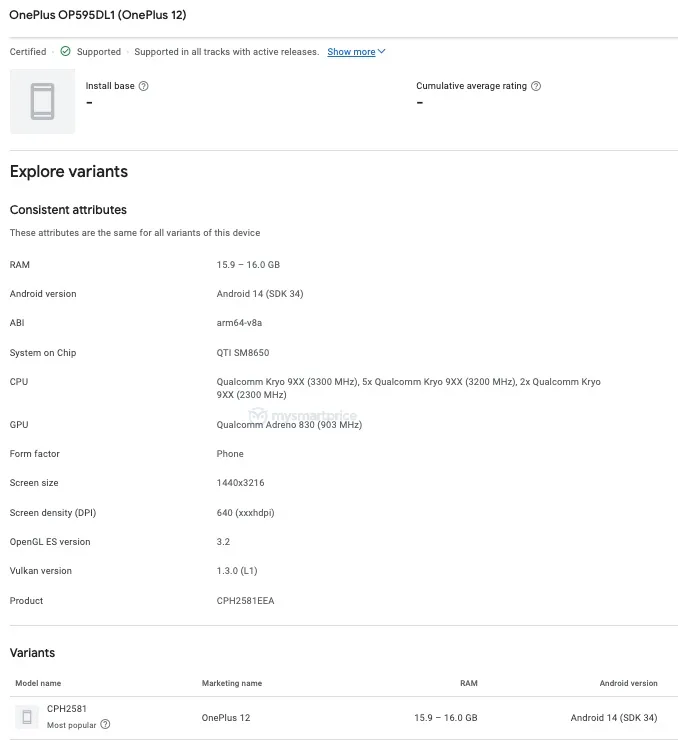Click the RAM column header in Variants
The width and height of the screenshot is (678, 745).
(468, 683)
